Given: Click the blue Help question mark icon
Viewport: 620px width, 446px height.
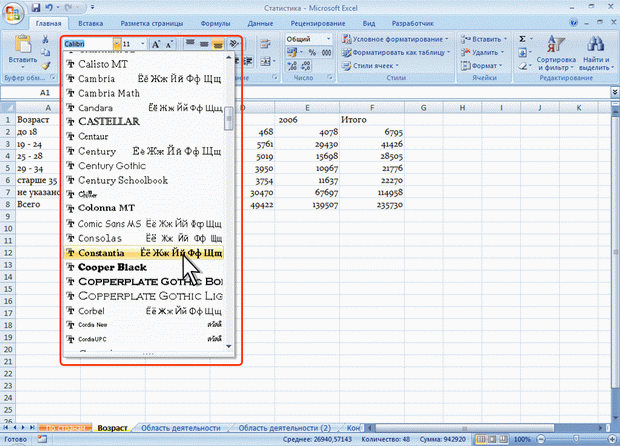Looking at the screenshot, I should tap(574, 23).
